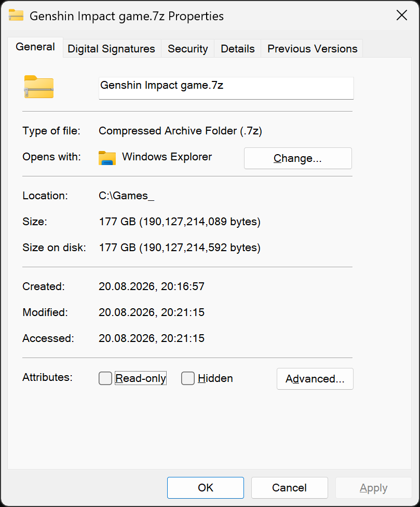
Task: Confirm with the OK button
Action: tap(206, 488)
